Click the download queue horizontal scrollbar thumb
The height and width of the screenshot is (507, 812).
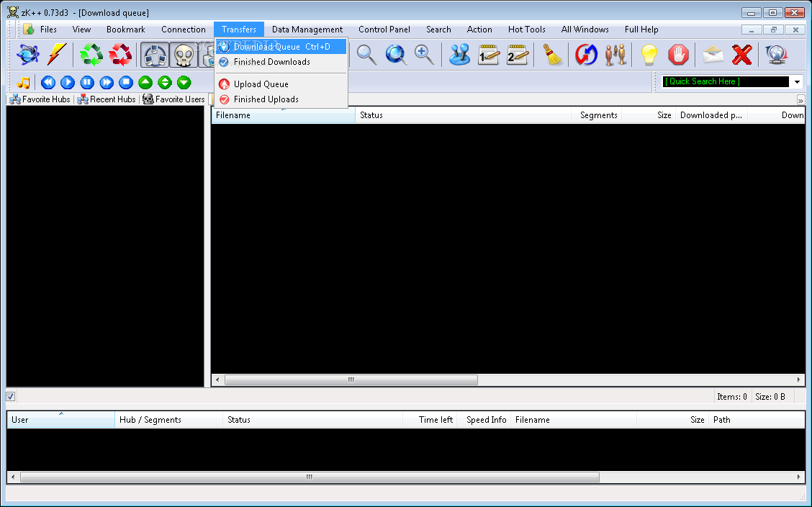point(351,380)
